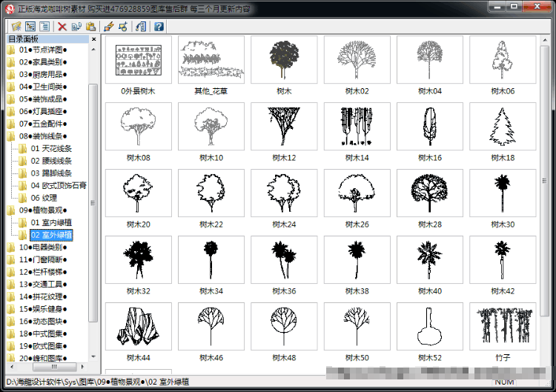Toggle the list outline view toolbar icon
The width and height of the screenshot is (556, 392).
coord(44,27)
